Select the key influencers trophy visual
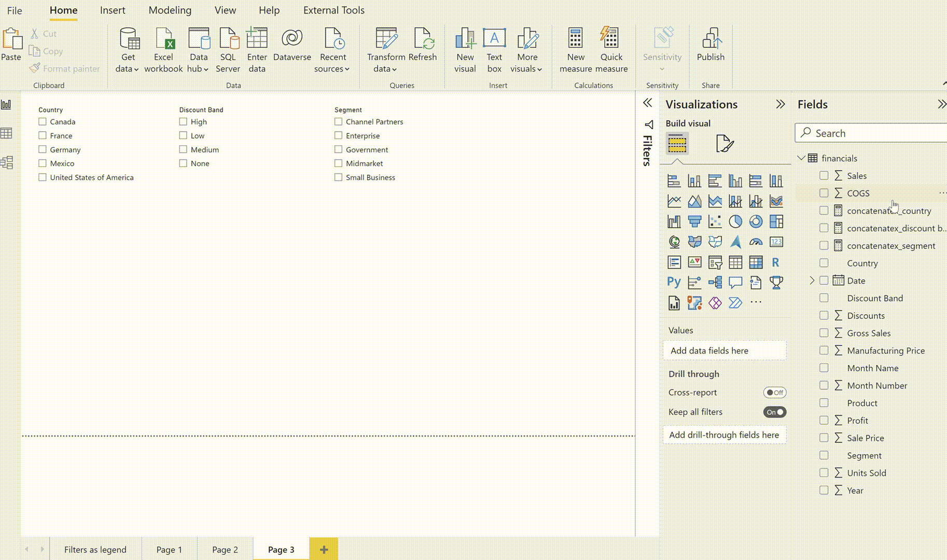 pyautogui.click(x=776, y=283)
